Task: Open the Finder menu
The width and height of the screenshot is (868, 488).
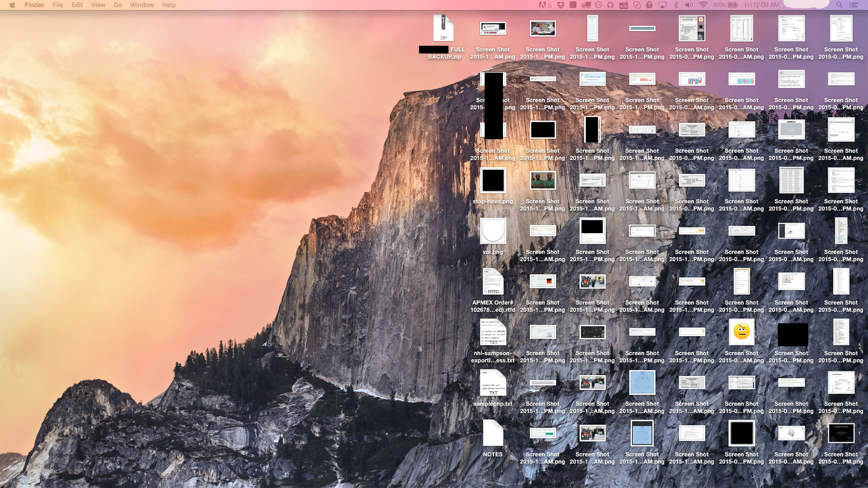Action: pos(34,5)
